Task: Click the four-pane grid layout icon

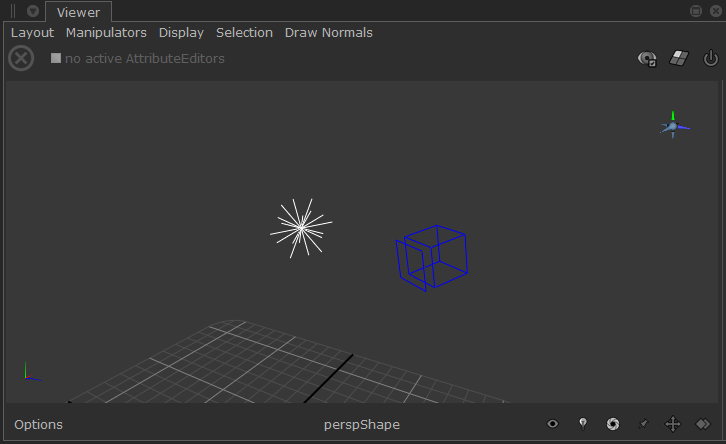Action: coord(679,58)
